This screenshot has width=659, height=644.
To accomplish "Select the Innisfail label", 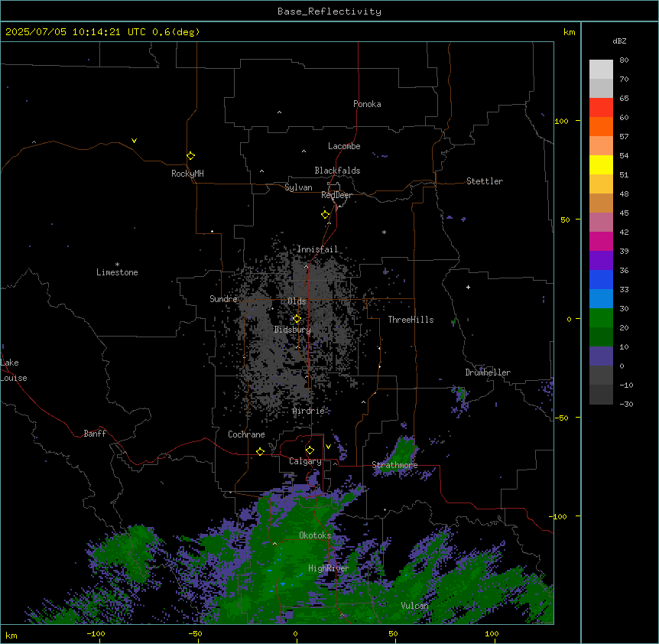I will (x=317, y=249).
